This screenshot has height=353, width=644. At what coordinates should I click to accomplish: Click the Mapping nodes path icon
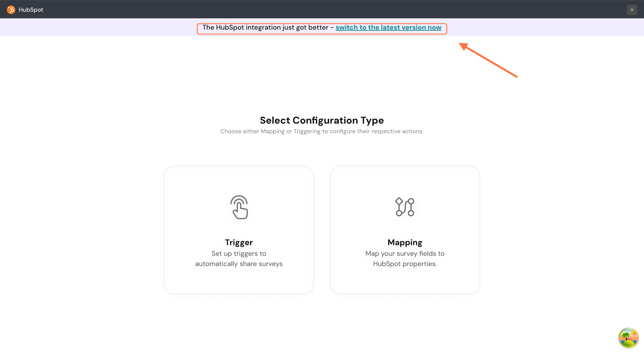click(405, 207)
